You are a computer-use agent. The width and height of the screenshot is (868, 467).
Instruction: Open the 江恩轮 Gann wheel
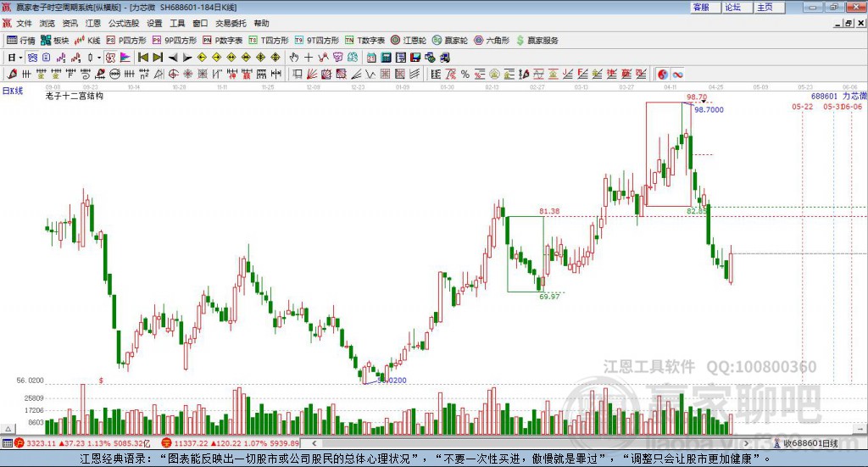click(x=409, y=41)
